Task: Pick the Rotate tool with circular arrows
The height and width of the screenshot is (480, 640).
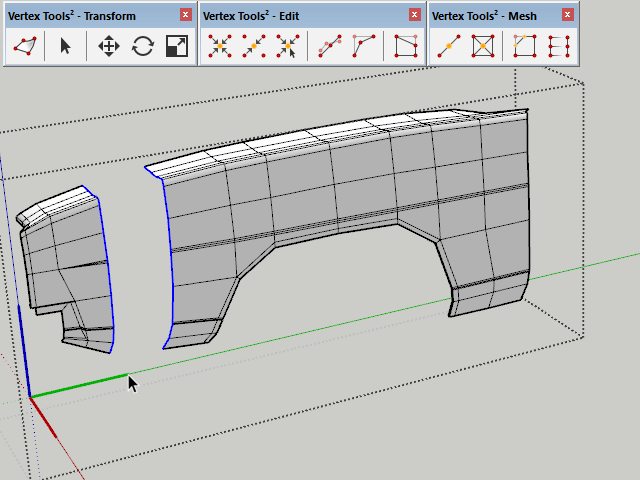Action: [x=142, y=46]
